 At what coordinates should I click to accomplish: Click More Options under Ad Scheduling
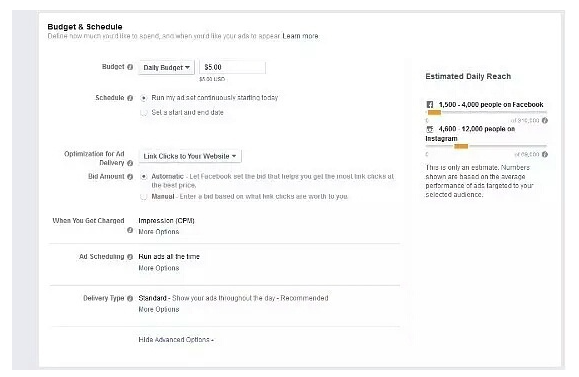[x=159, y=268]
